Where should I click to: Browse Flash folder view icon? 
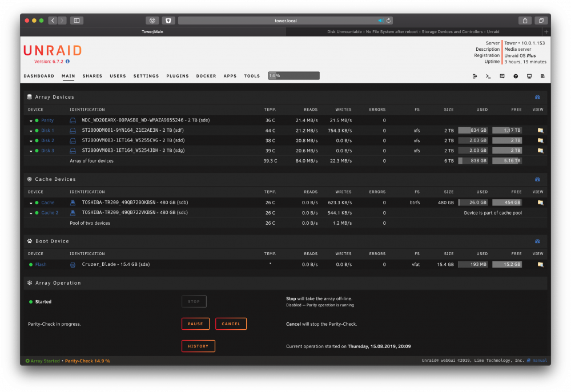540,265
